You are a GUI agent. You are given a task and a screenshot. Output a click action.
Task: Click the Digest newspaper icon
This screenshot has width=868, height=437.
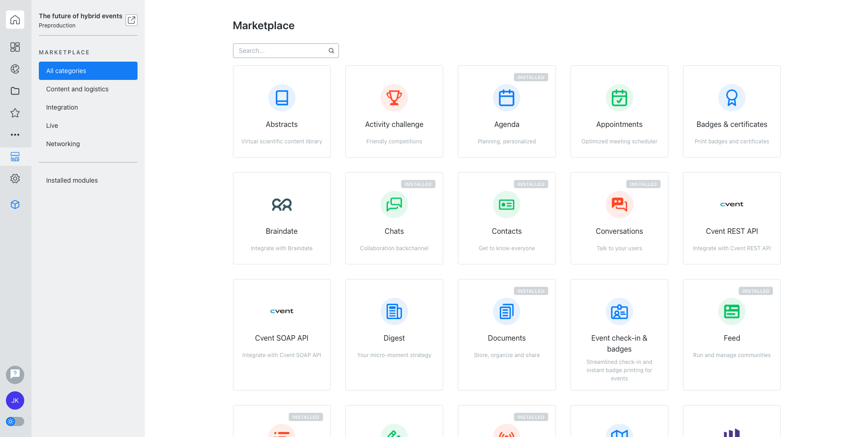tap(394, 311)
